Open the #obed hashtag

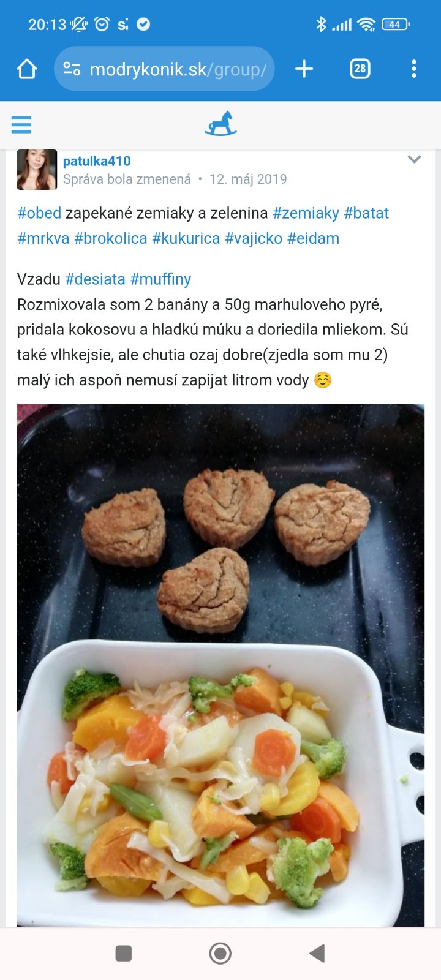39,213
